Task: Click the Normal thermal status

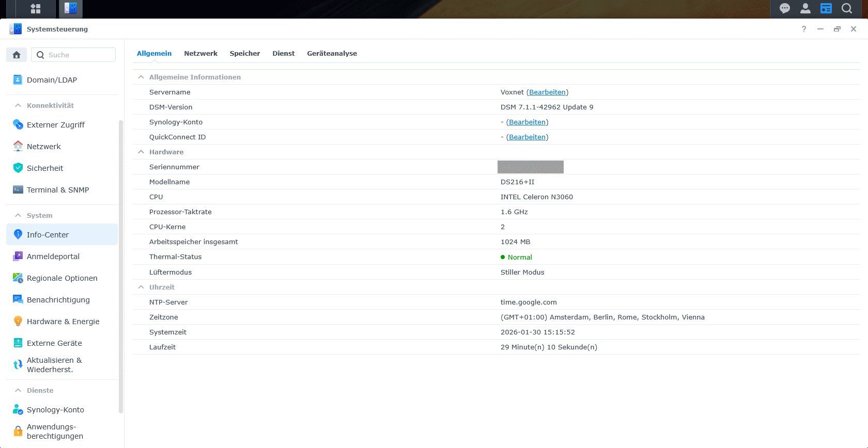Action: [516, 257]
